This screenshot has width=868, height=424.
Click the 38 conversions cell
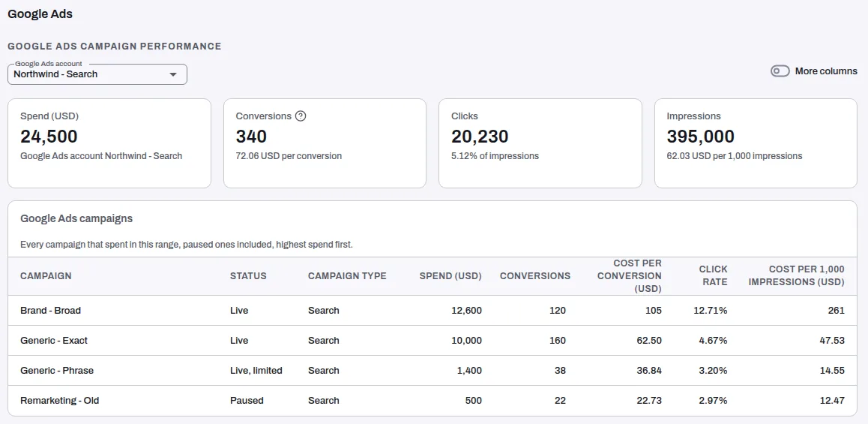(x=560, y=370)
